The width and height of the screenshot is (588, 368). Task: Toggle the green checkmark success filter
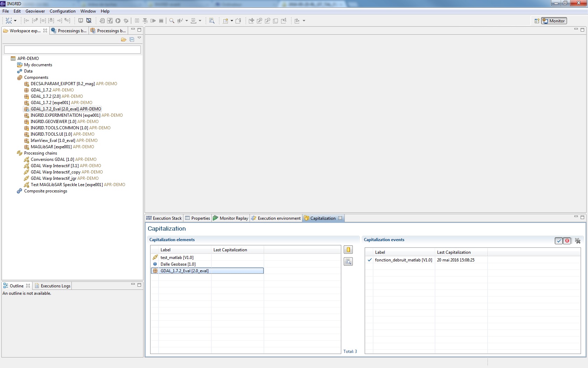click(x=559, y=241)
